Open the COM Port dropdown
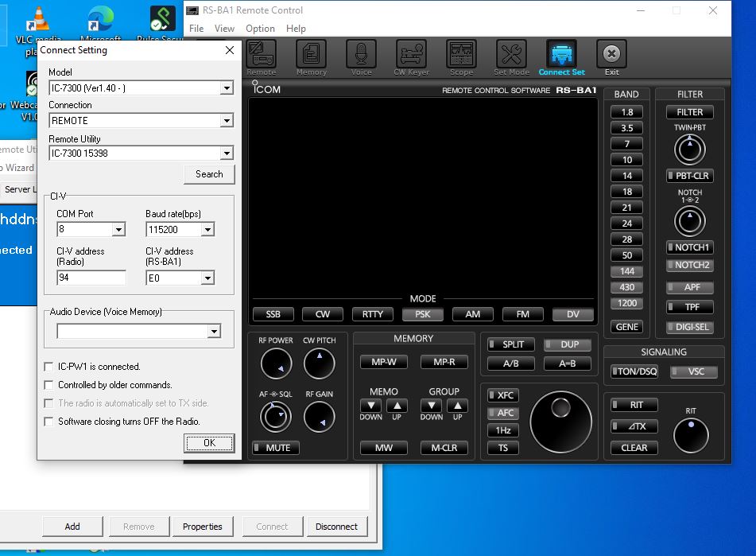 pyautogui.click(x=118, y=230)
